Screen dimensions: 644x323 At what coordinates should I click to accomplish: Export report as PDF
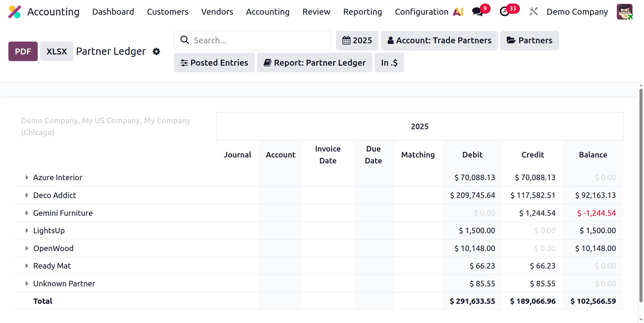click(23, 51)
